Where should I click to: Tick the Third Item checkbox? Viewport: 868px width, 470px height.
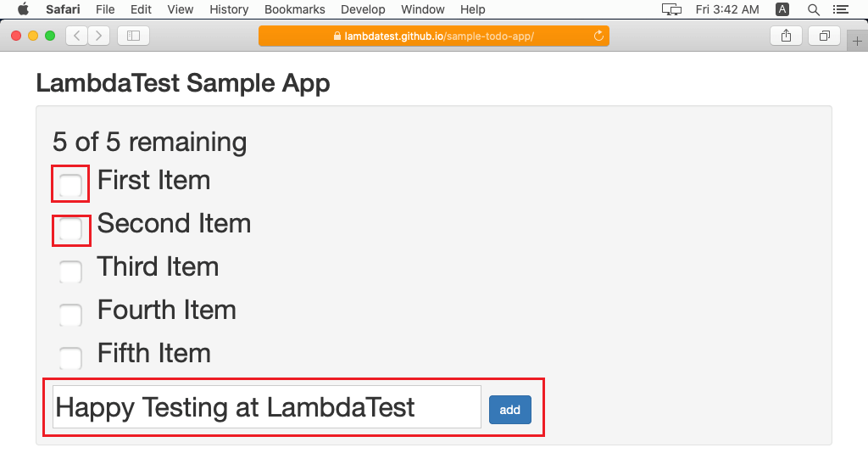click(x=70, y=272)
